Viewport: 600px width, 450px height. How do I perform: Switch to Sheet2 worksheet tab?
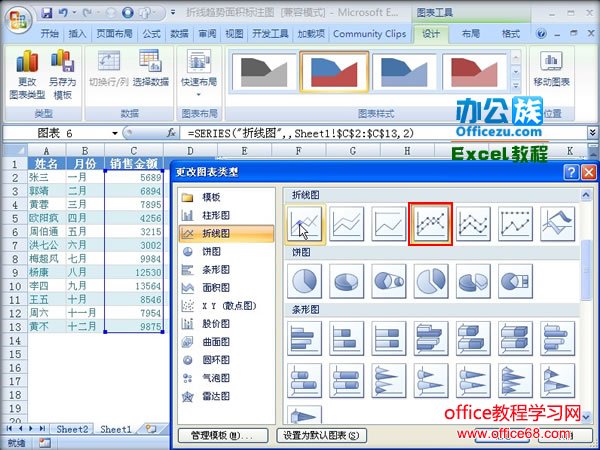coord(72,429)
